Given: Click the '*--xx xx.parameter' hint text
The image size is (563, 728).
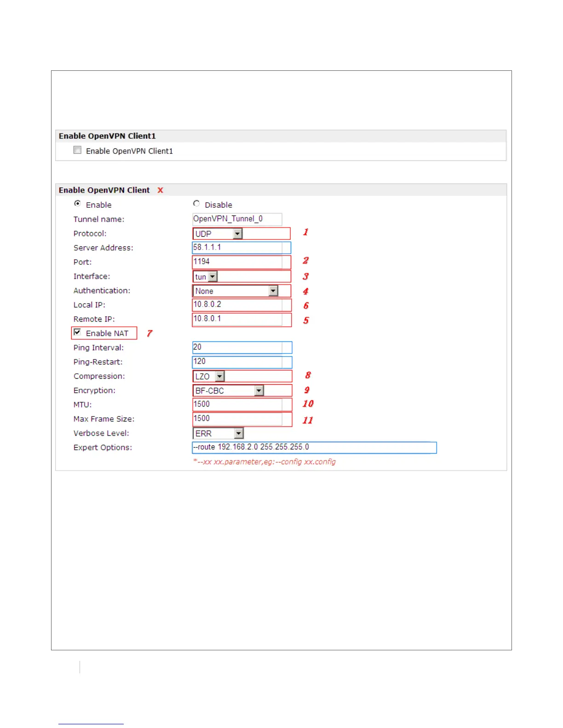Looking at the screenshot, I should (x=264, y=462).
